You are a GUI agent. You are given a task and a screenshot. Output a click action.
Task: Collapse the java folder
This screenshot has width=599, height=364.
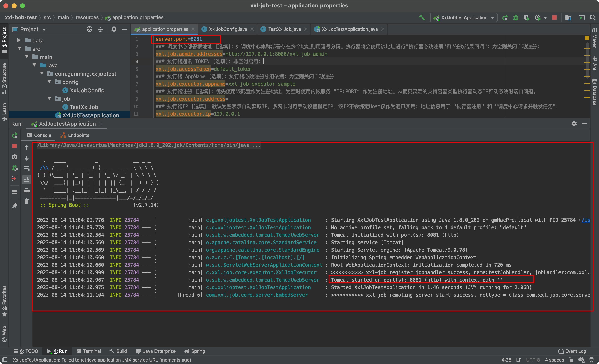click(34, 65)
